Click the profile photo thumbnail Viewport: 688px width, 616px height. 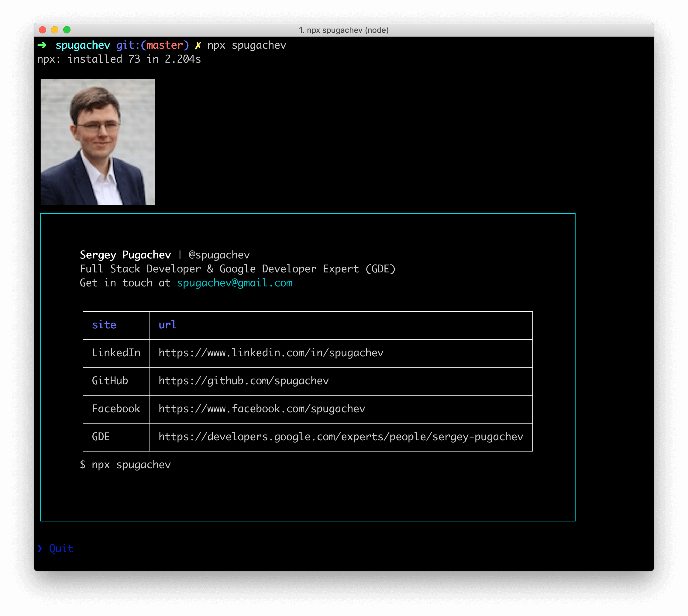click(98, 142)
